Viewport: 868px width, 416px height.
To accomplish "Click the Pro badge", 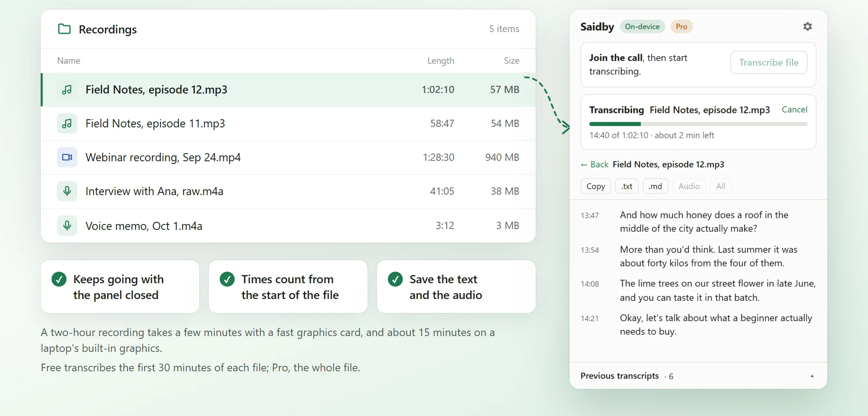I will point(681,27).
